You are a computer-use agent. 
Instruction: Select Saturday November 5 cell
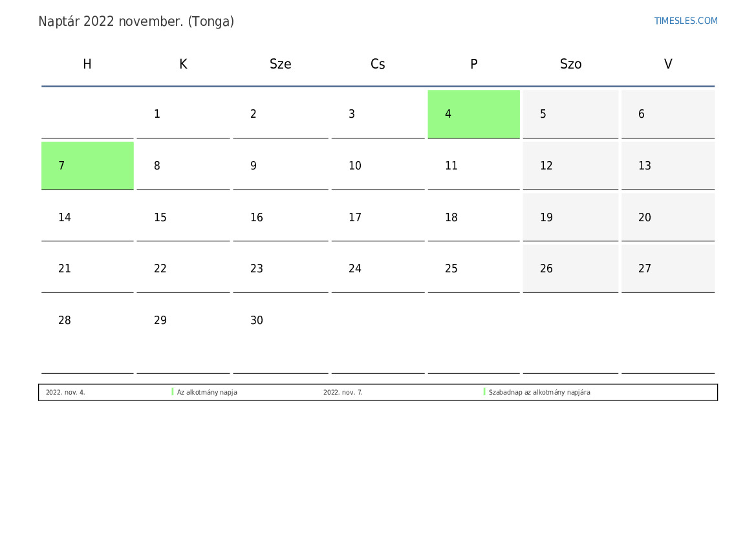(x=570, y=114)
